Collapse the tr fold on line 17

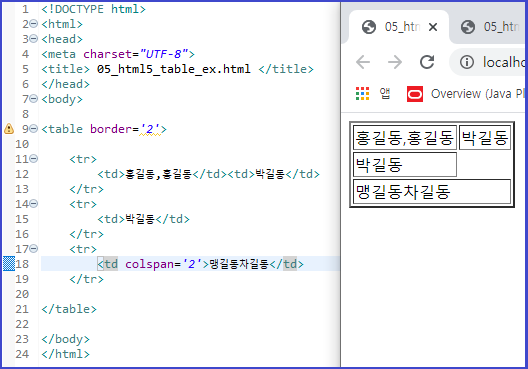[34, 249]
